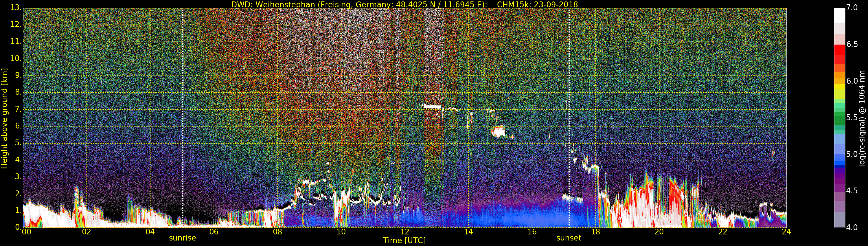Click the 'sunrise' label below the time axis
The height and width of the screenshot is (246, 868).
(182, 238)
